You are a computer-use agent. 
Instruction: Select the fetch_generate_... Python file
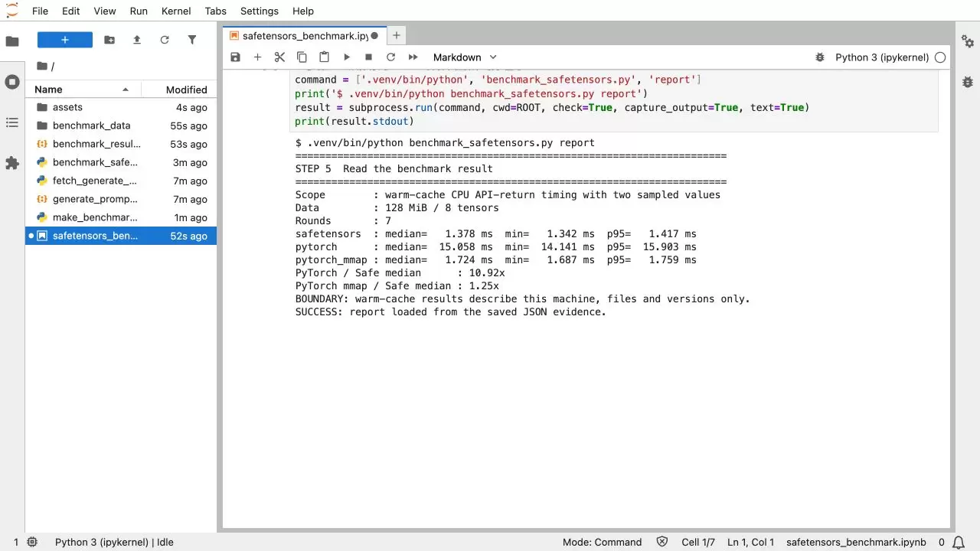(x=121, y=181)
